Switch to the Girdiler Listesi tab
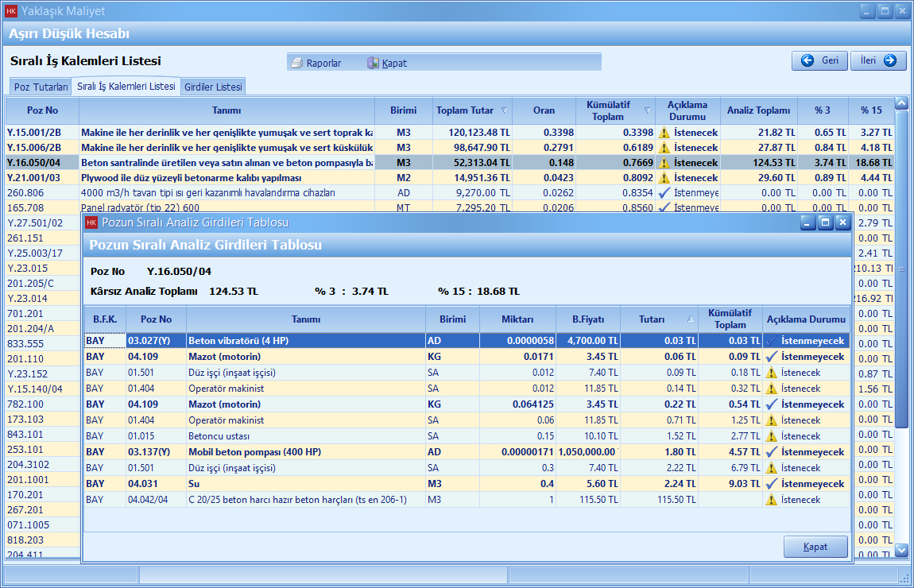This screenshot has height=588, width=914. point(213,87)
